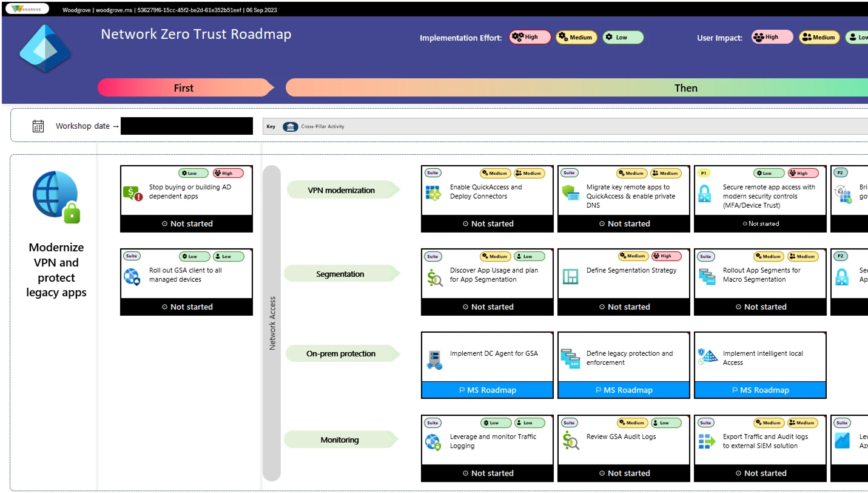Open MS Roadmap link on Implement intelligent local Access card
The width and height of the screenshot is (868, 493).
[760, 390]
